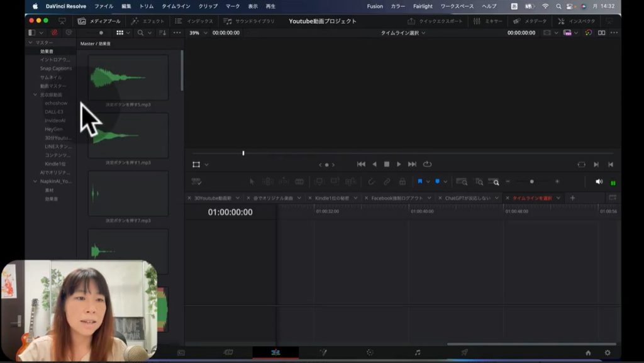
Task: Switch to the Kindle1位の秘密 timeline tab
Action: tap(332, 198)
